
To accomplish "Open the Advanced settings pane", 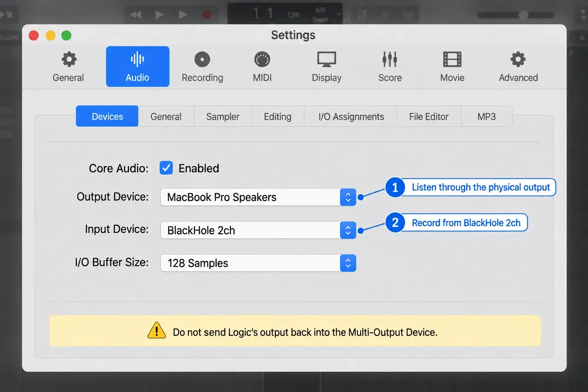I will pos(518,67).
